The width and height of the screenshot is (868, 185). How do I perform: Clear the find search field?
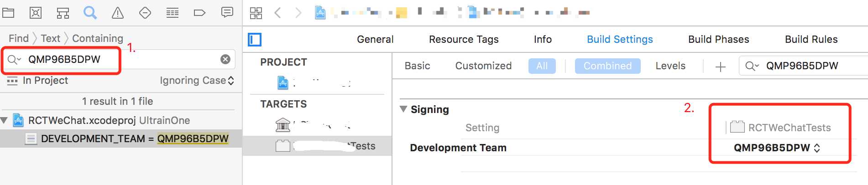pyautogui.click(x=225, y=59)
